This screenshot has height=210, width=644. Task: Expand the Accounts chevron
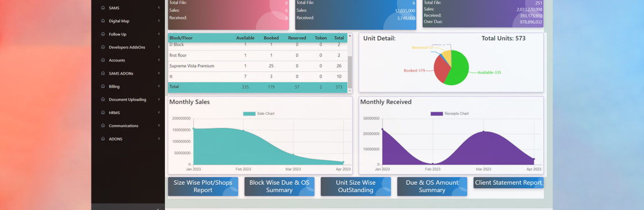pyautogui.click(x=159, y=60)
